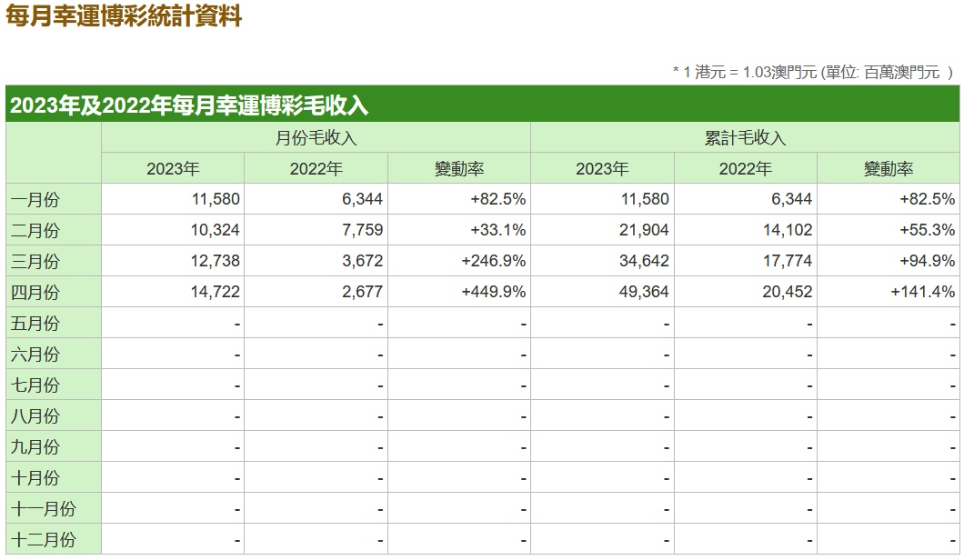Select the February value 10,324
964x560 pixels.
point(216,230)
